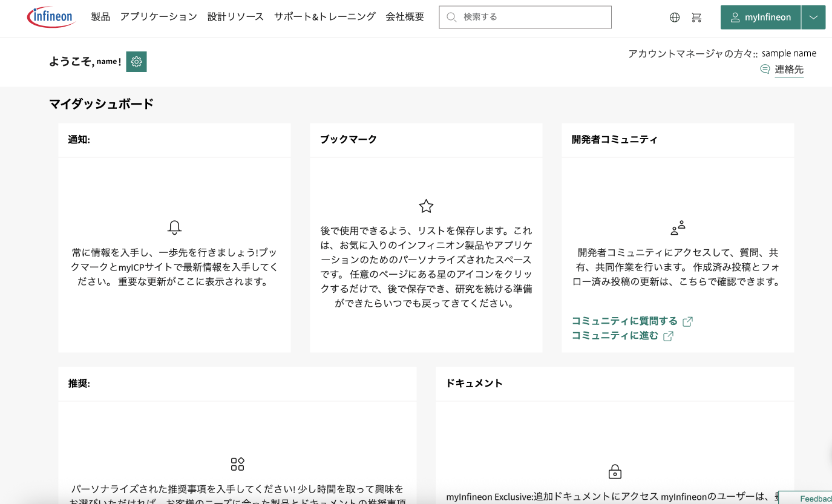Open the サポート&トレーニング menu
This screenshot has width=832, height=504.
325,17
